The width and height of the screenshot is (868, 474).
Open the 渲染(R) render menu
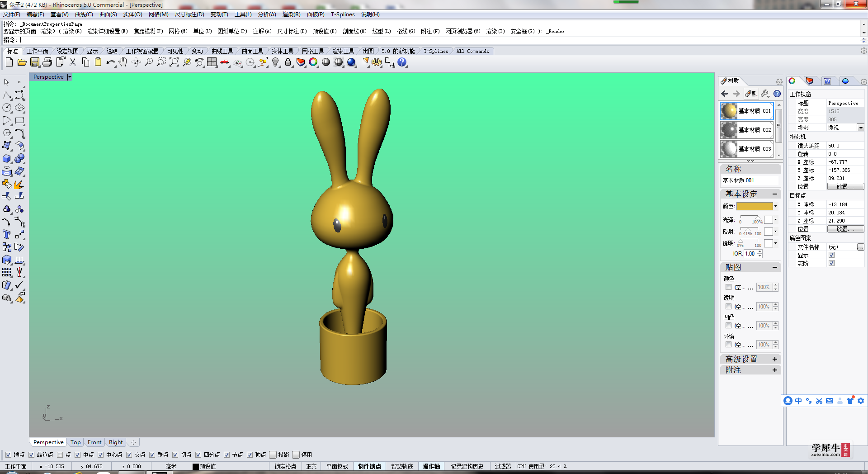pos(291,14)
